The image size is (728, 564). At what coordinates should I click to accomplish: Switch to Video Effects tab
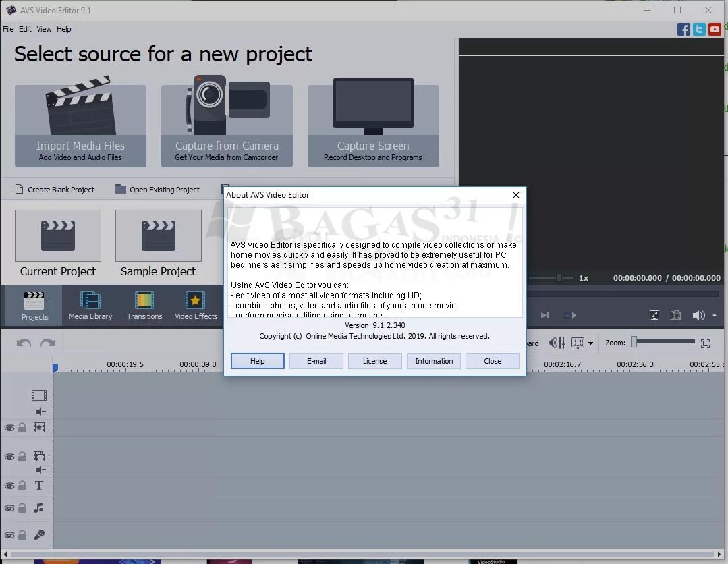[196, 306]
